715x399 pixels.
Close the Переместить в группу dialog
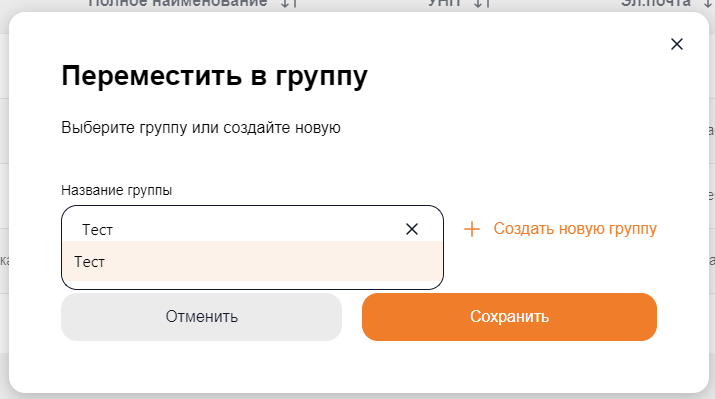(677, 44)
